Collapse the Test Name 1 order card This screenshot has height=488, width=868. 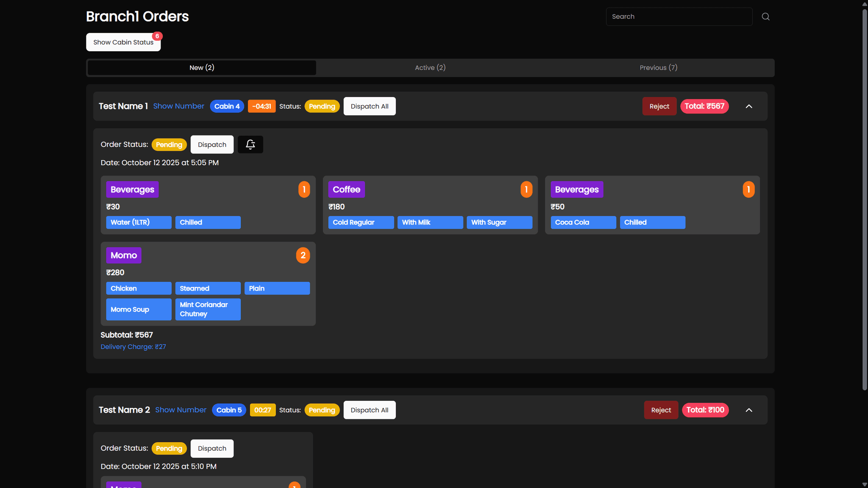click(x=749, y=106)
